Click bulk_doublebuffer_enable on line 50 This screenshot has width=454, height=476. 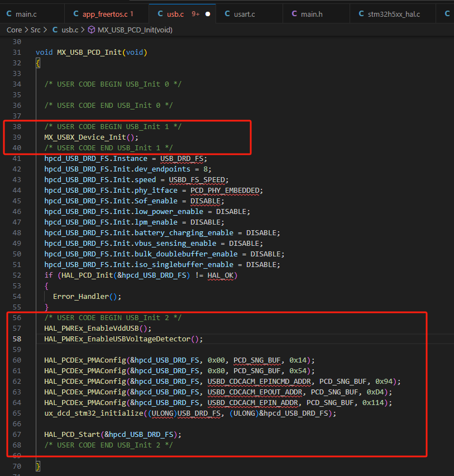click(x=186, y=254)
